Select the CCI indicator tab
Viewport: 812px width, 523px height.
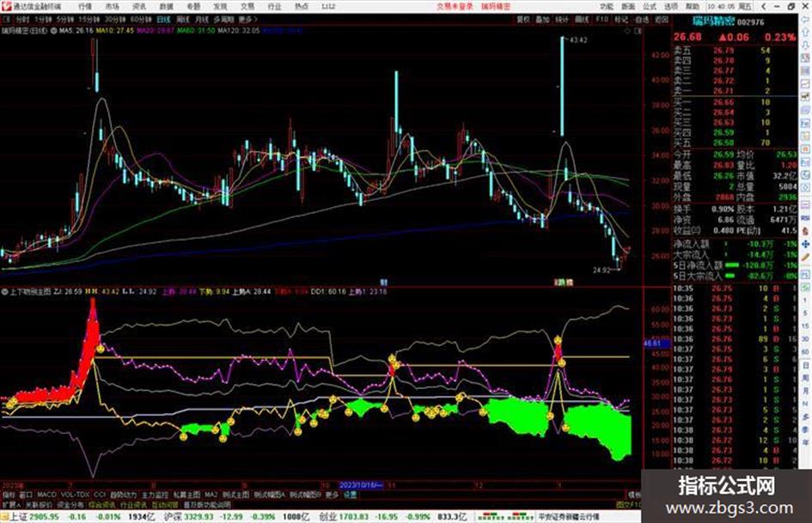coord(100,495)
